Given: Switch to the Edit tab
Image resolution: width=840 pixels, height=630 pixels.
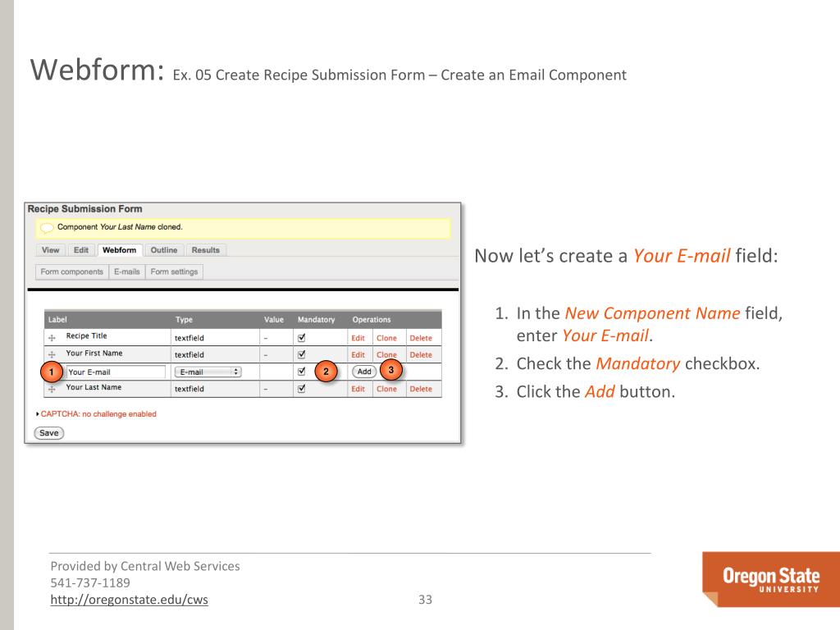Looking at the screenshot, I should point(81,250).
